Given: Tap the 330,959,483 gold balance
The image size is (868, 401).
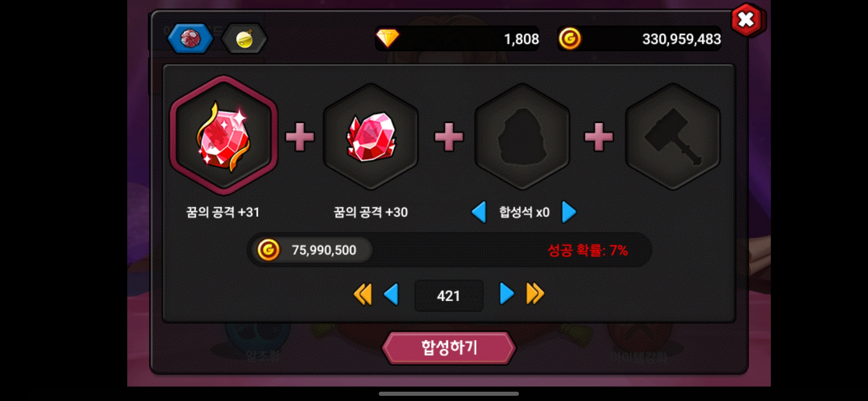Looking at the screenshot, I should (x=682, y=39).
